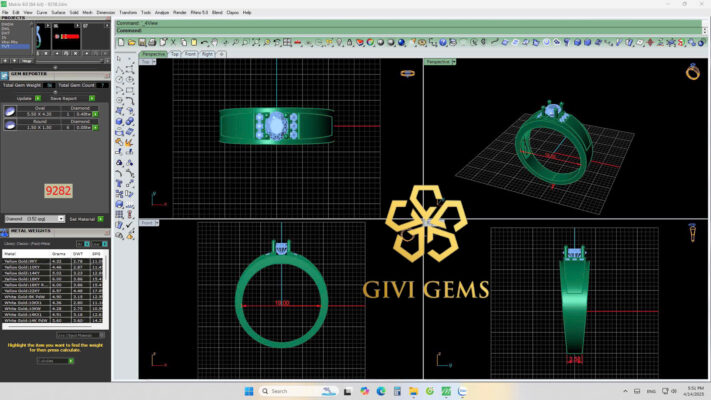Click the Zoom window magnifier icon
Screen dimensions: 711x400
[x=245, y=42]
